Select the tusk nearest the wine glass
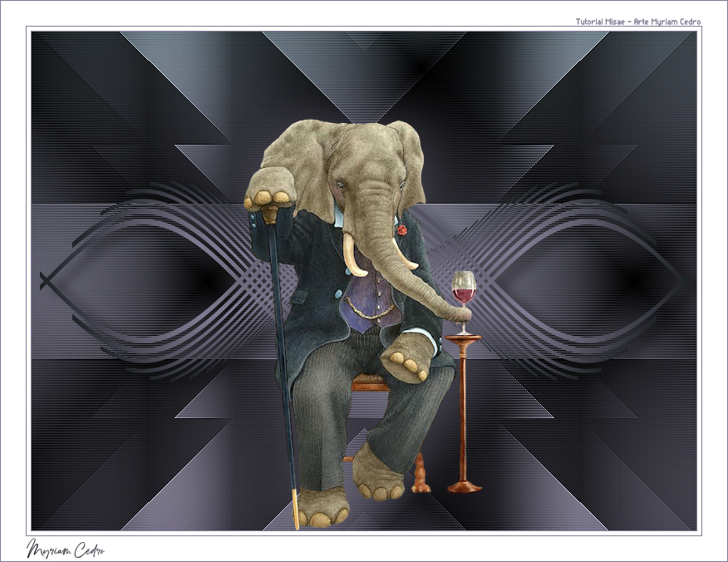The image size is (728, 562). pyautogui.click(x=403, y=258)
